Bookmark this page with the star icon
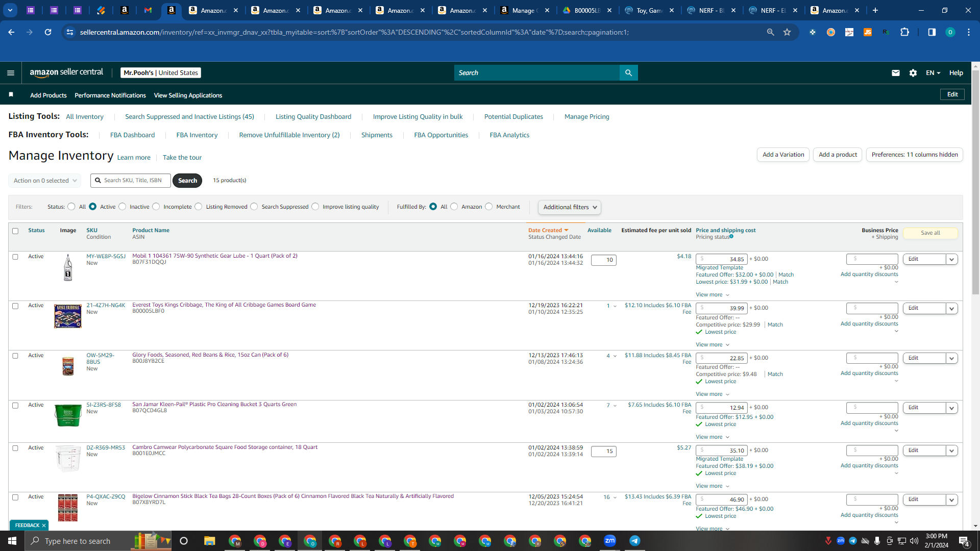Screen dimensions: 980x551 click(x=787, y=32)
